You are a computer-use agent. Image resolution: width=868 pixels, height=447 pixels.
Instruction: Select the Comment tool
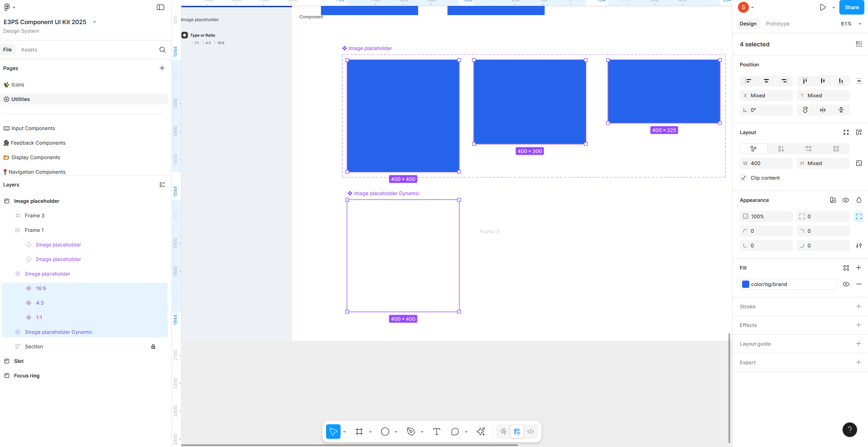455,432
